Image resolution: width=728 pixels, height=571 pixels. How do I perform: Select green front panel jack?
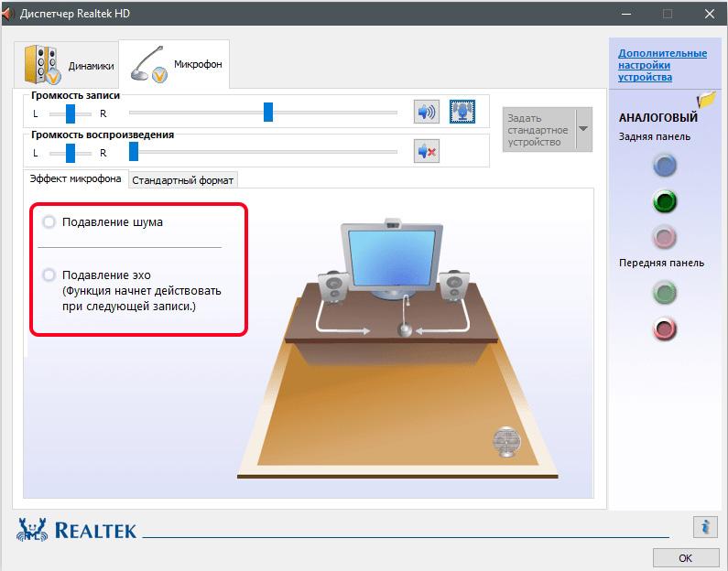pos(665,293)
